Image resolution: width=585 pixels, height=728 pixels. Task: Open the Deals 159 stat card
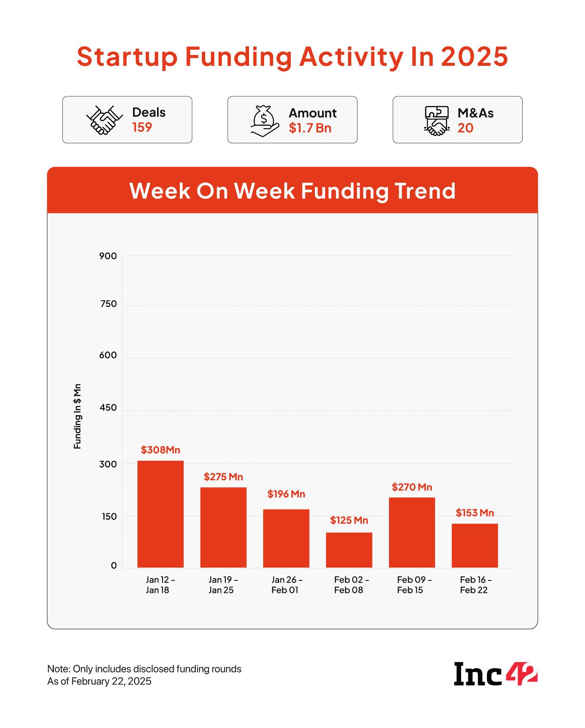point(127,120)
